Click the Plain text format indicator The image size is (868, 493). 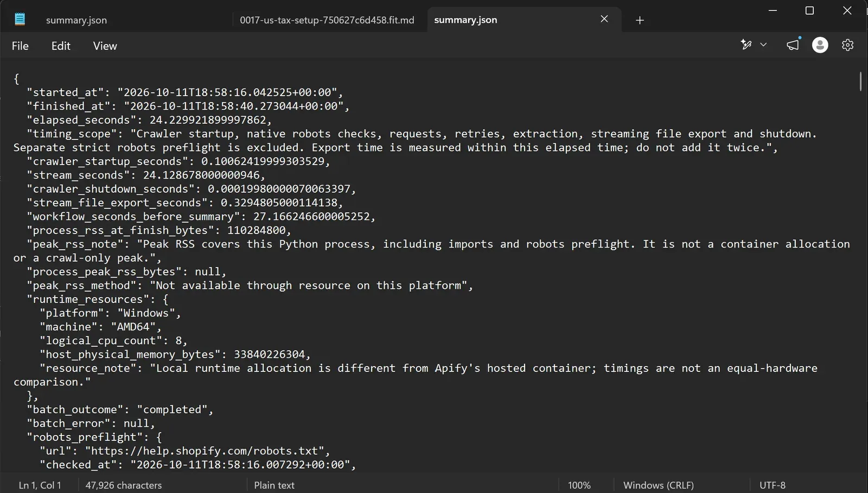click(x=274, y=485)
